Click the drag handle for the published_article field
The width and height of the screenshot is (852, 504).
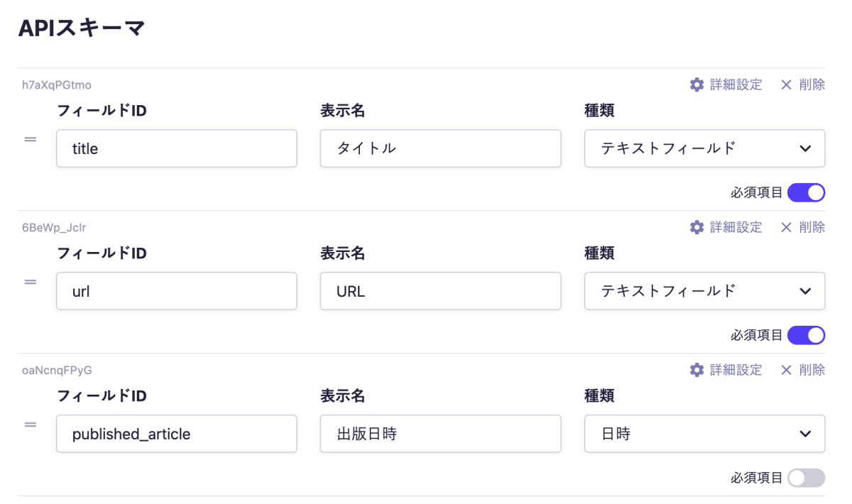(30, 424)
